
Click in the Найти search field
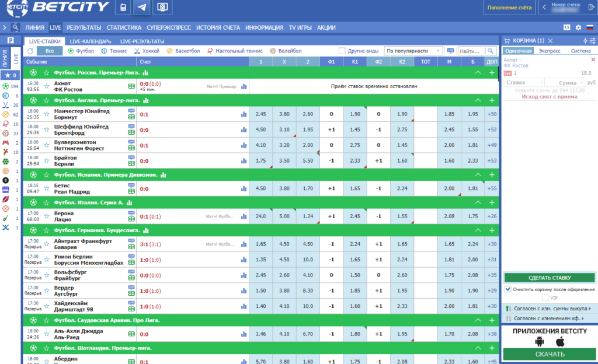[471, 51]
